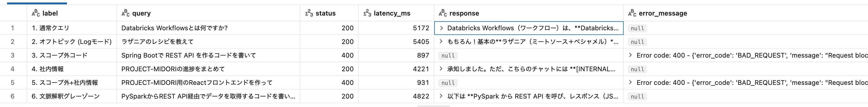Sort by the response column header
Viewport: 868px width, 107px height.
click(529, 13)
